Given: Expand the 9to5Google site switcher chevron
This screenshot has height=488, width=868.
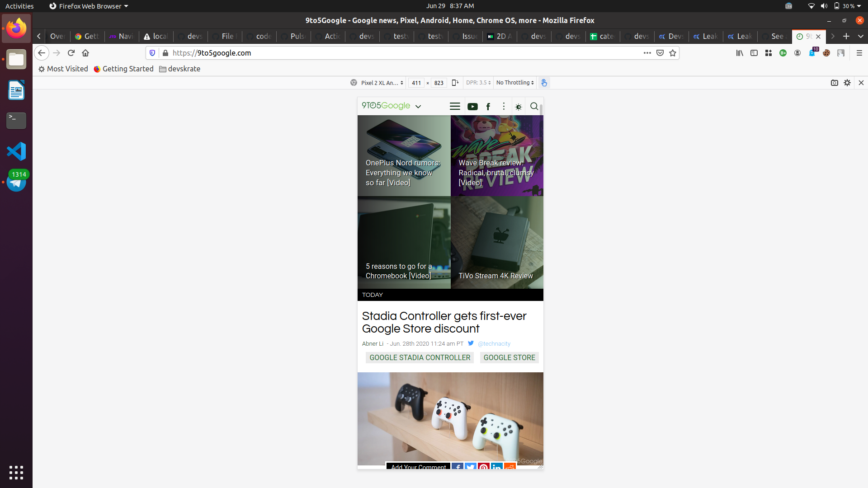Looking at the screenshot, I should [x=418, y=107].
